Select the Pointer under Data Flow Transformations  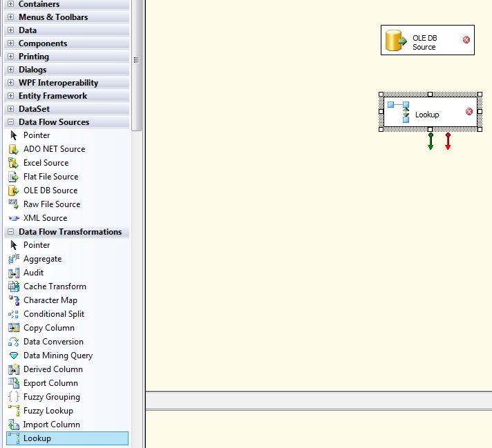(x=14, y=245)
